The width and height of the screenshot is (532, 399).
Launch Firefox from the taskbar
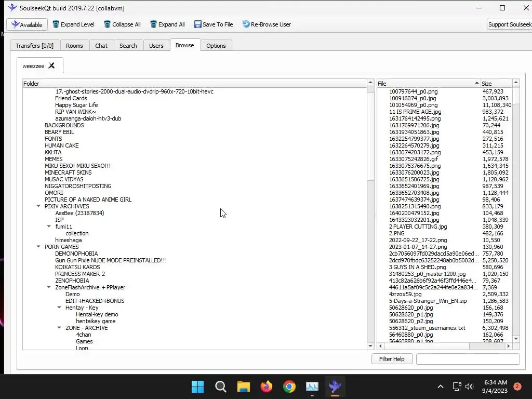pyautogui.click(x=267, y=386)
